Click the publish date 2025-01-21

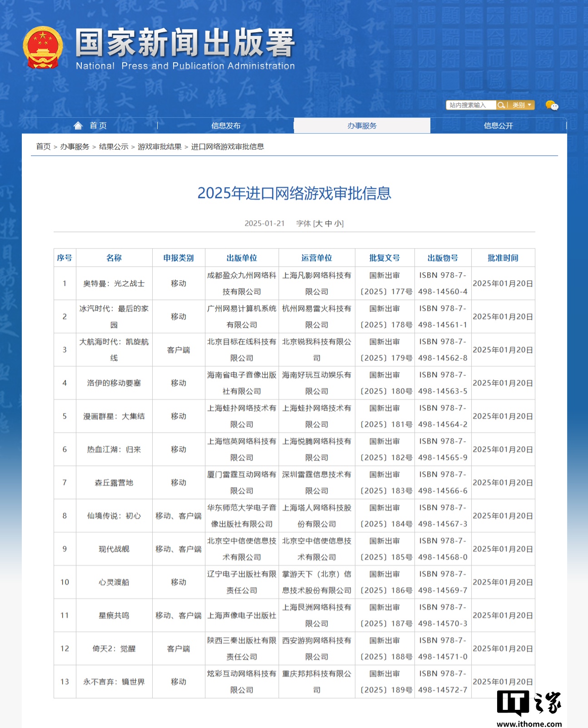click(264, 223)
